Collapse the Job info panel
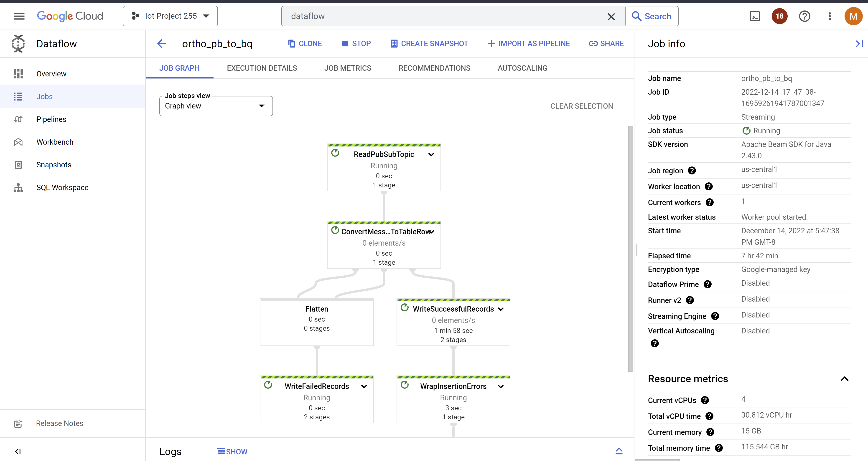This screenshot has width=868, height=461. tap(859, 43)
